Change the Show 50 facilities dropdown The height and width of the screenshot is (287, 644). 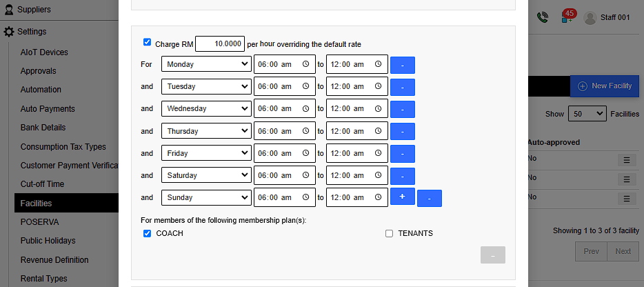coord(586,114)
